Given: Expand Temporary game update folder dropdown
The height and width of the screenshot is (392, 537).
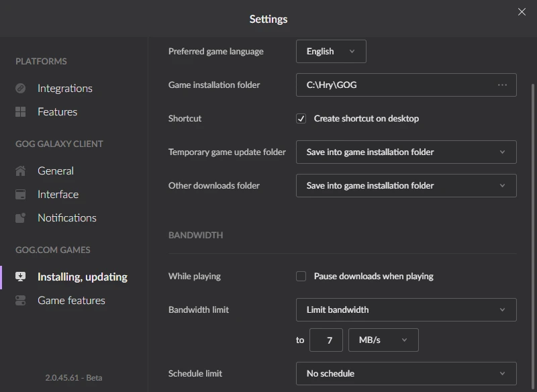Looking at the screenshot, I should point(406,152).
